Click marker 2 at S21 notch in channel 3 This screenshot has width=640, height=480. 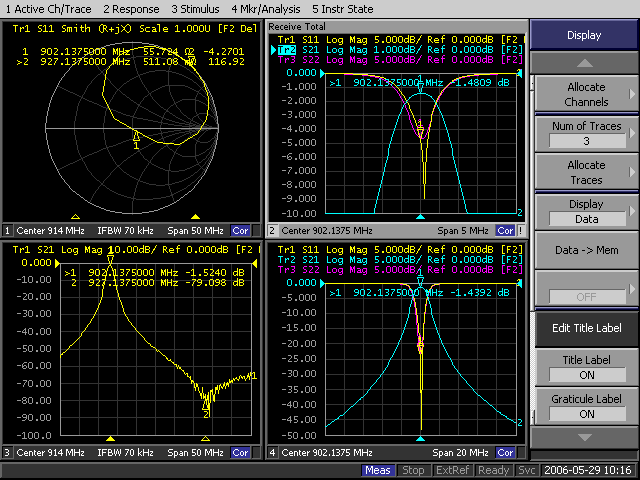click(206, 407)
